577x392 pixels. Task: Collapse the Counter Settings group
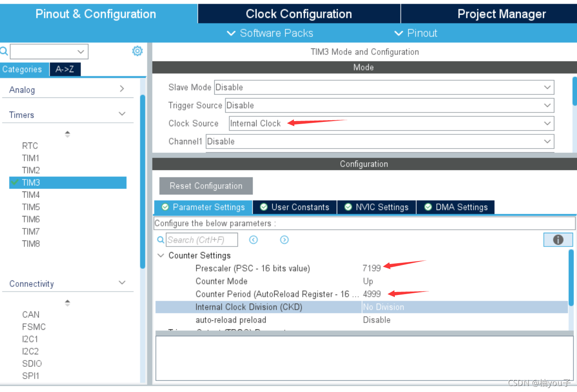(x=161, y=255)
